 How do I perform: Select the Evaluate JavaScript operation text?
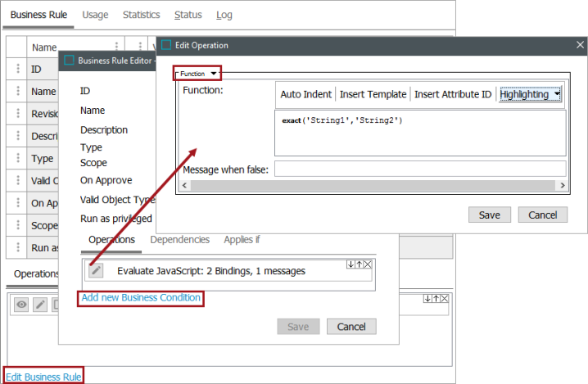coord(211,271)
